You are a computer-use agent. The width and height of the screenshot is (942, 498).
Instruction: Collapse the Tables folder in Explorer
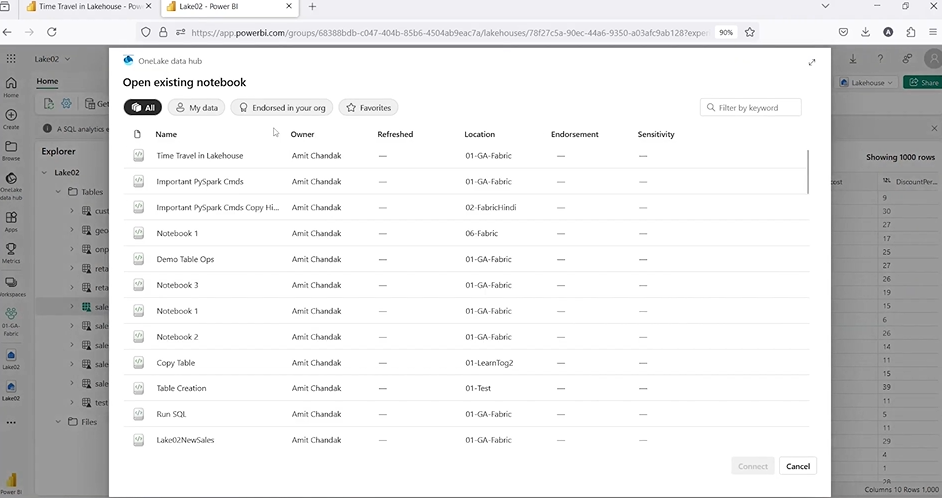coord(58,192)
